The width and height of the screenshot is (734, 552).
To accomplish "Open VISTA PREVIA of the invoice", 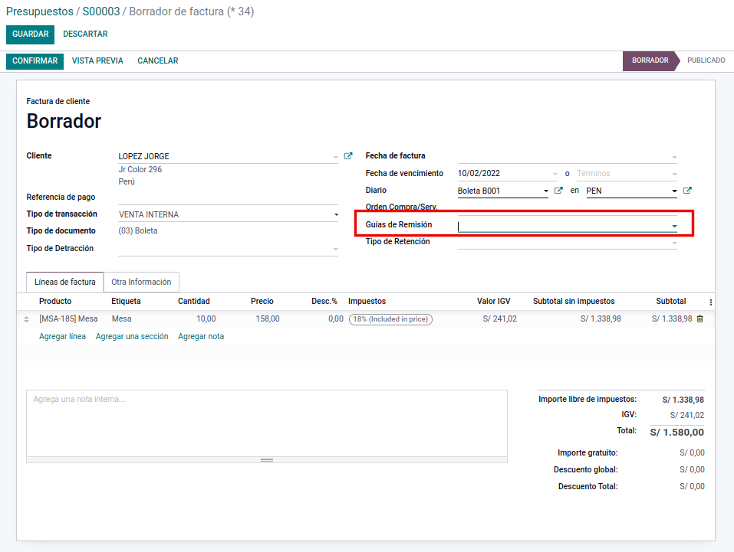I will 97,61.
